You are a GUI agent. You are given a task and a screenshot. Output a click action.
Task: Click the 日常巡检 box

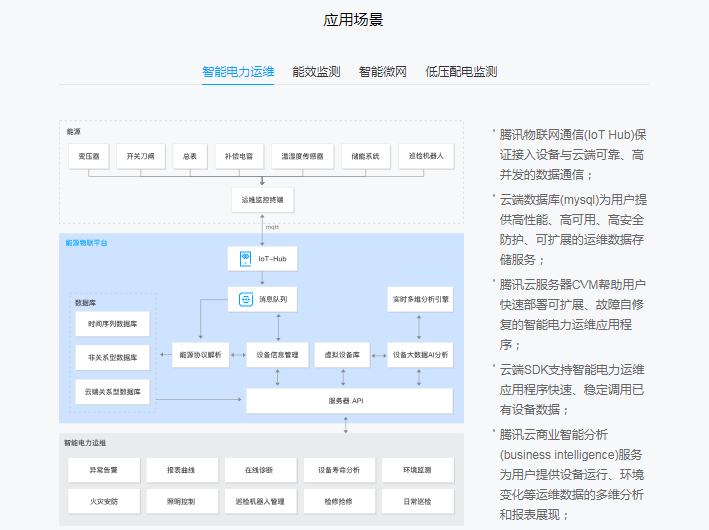[x=418, y=502]
